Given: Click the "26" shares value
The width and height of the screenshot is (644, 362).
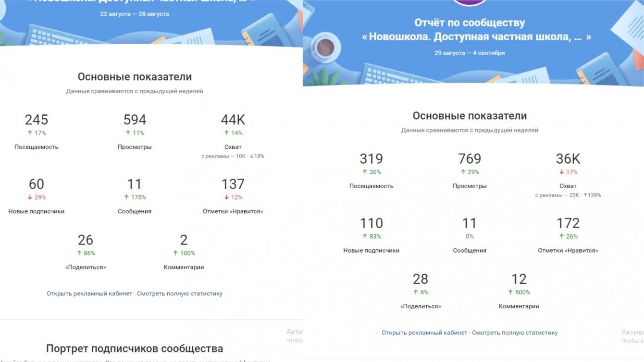Looking at the screenshot, I should (86, 240).
